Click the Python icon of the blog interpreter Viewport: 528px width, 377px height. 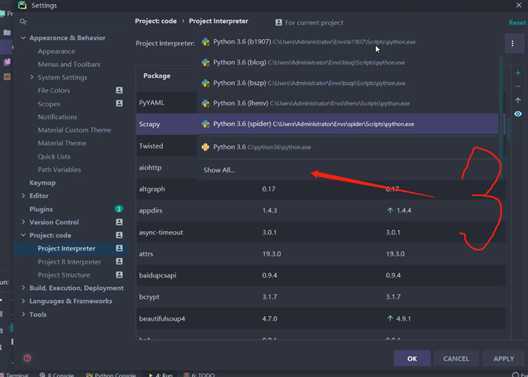(205, 63)
